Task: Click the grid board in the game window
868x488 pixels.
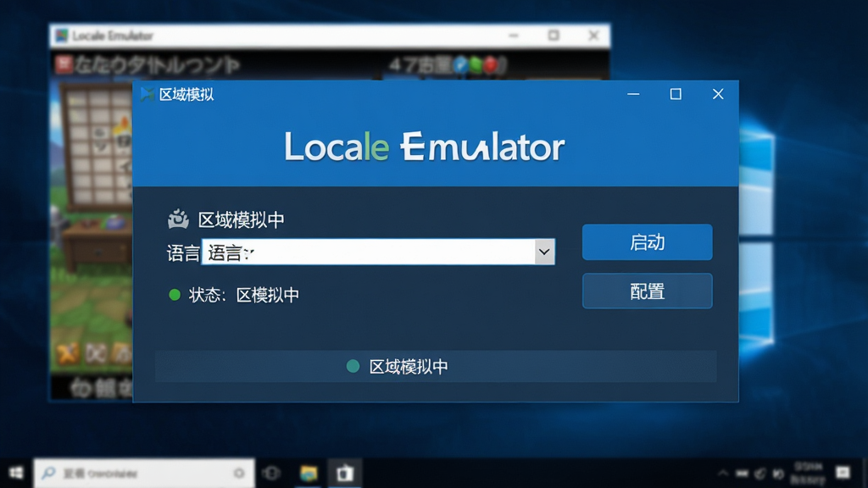Action: (x=97, y=147)
